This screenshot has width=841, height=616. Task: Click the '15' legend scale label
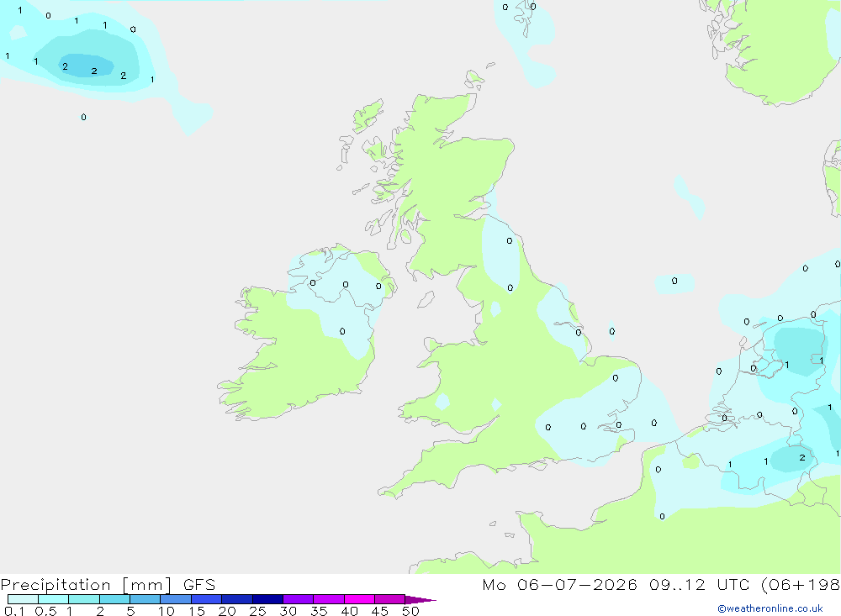[196, 611]
